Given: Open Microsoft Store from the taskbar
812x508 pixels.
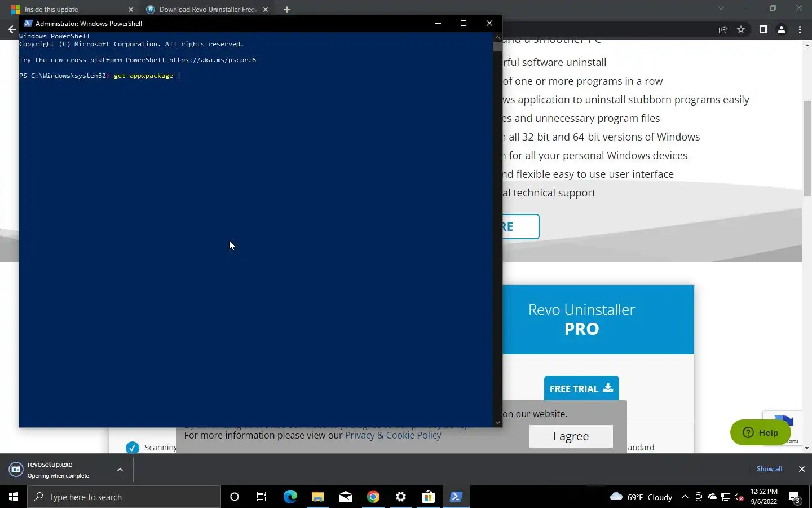Looking at the screenshot, I should [x=428, y=497].
